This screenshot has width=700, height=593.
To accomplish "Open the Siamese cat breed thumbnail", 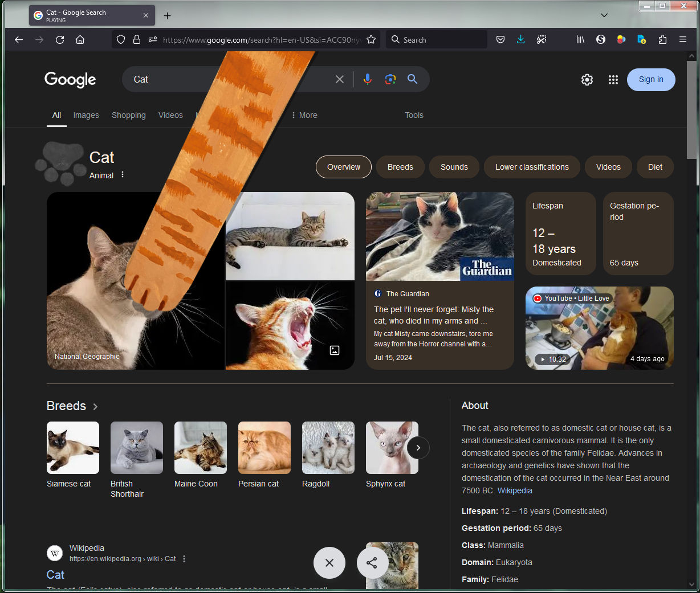I will point(73,448).
